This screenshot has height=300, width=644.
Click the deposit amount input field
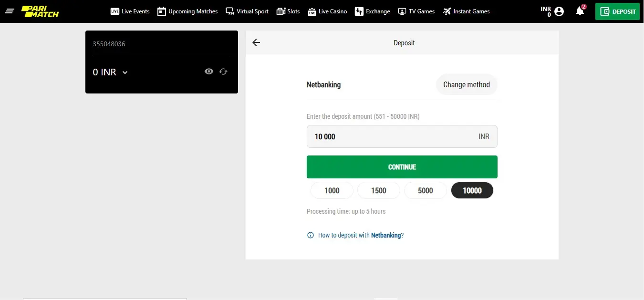click(402, 136)
